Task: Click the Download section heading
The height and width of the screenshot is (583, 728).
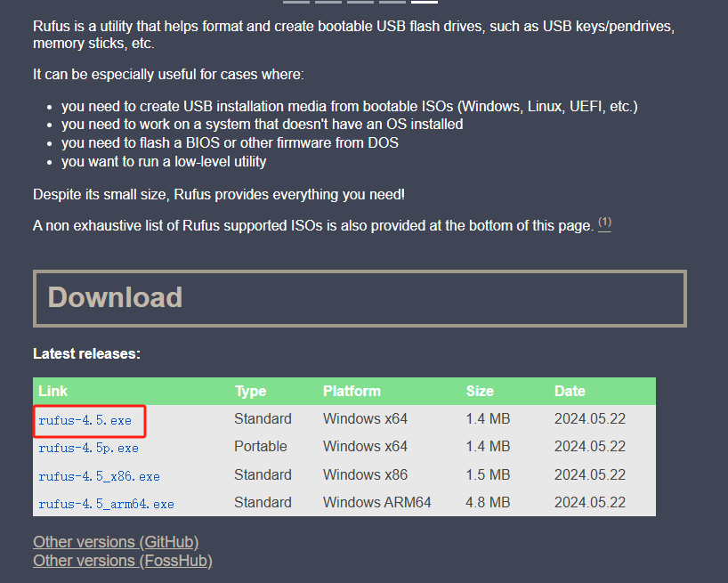Action: [x=115, y=297]
